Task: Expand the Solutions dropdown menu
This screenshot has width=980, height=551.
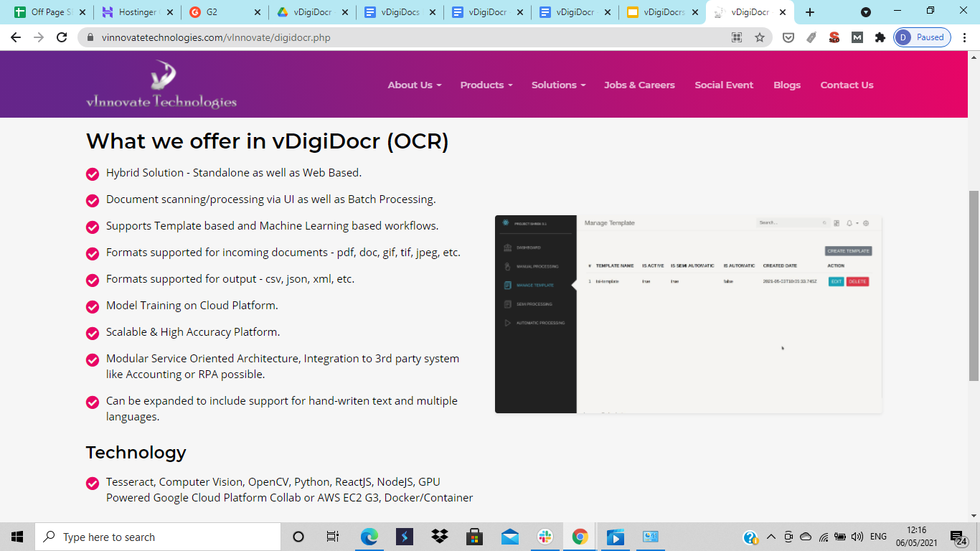Action: tap(558, 85)
